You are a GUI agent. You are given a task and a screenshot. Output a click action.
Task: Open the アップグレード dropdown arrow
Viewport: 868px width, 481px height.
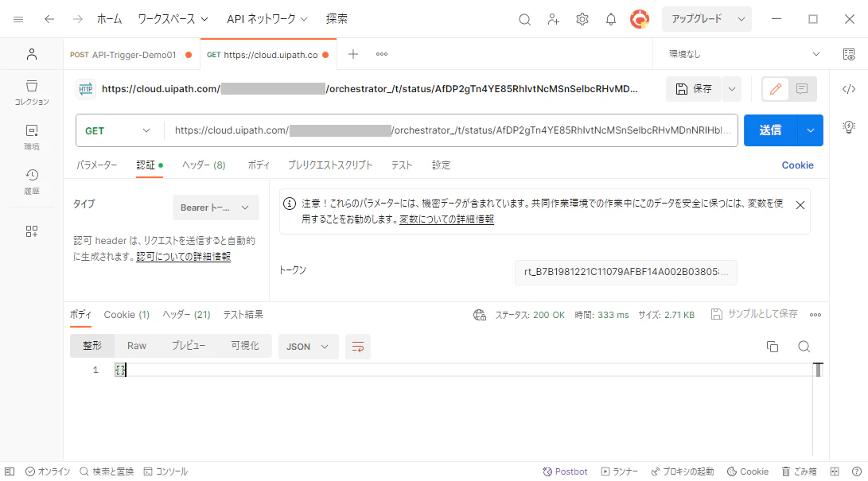[741, 19]
